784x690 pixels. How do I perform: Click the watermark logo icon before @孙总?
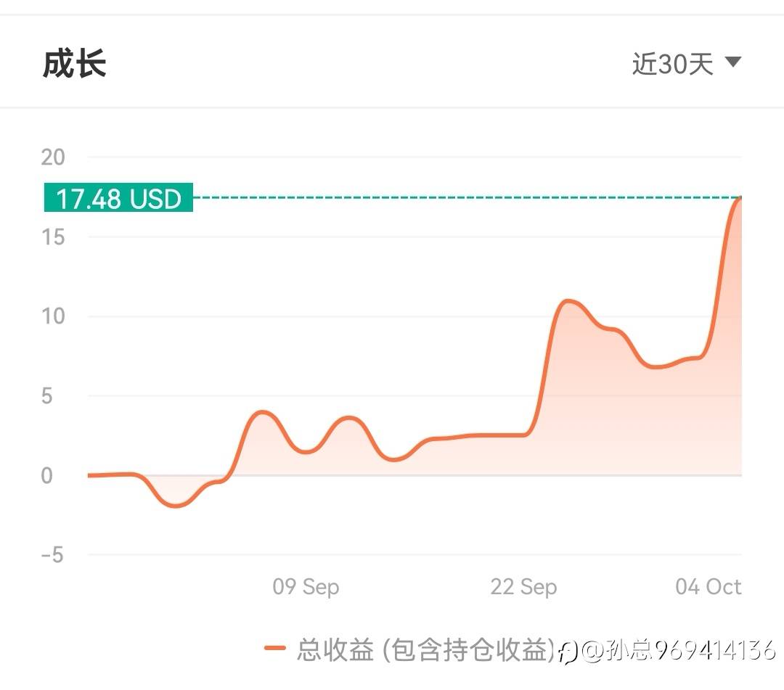click(x=568, y=652)
